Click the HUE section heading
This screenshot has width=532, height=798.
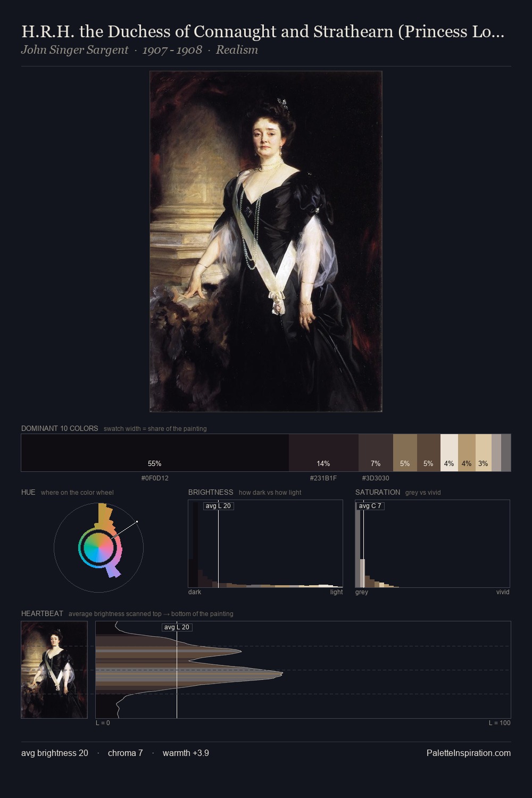coord(28,492)
